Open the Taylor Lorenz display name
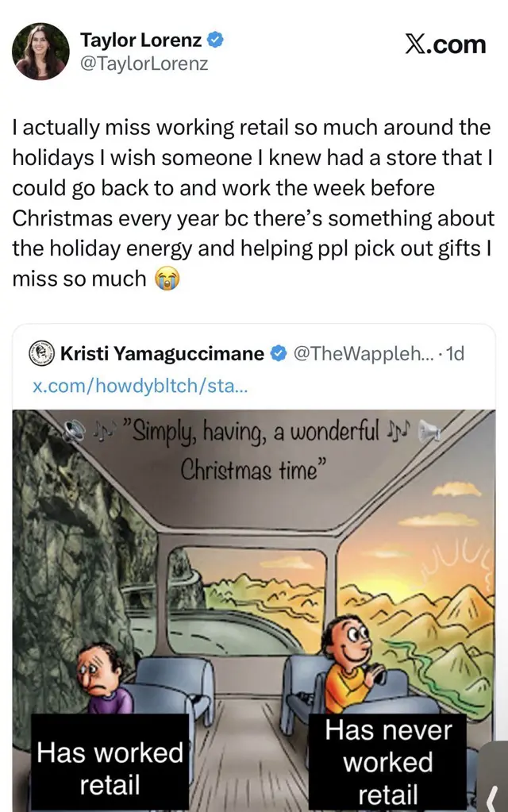The width and height of the screenshot is (508, 812). pos(140,40)
